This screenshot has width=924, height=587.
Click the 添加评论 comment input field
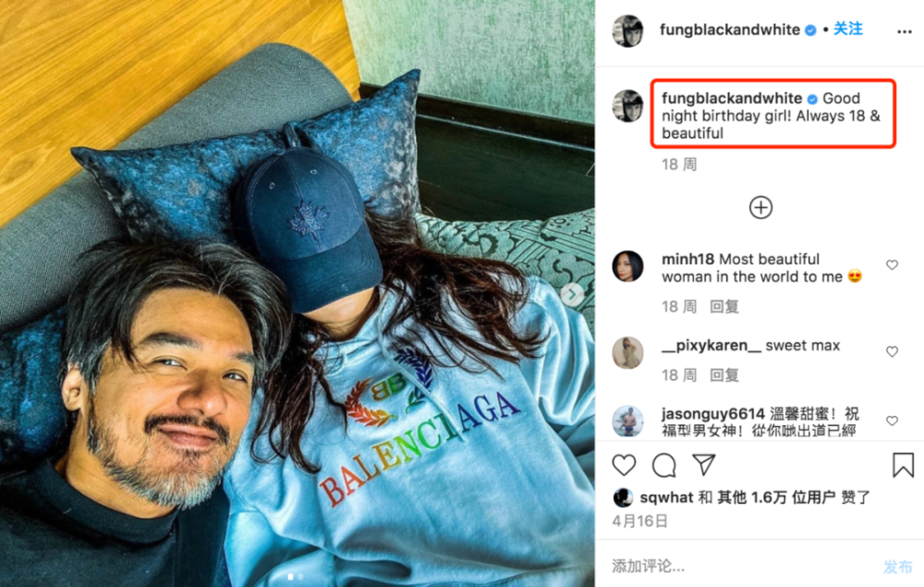[743, 567]
